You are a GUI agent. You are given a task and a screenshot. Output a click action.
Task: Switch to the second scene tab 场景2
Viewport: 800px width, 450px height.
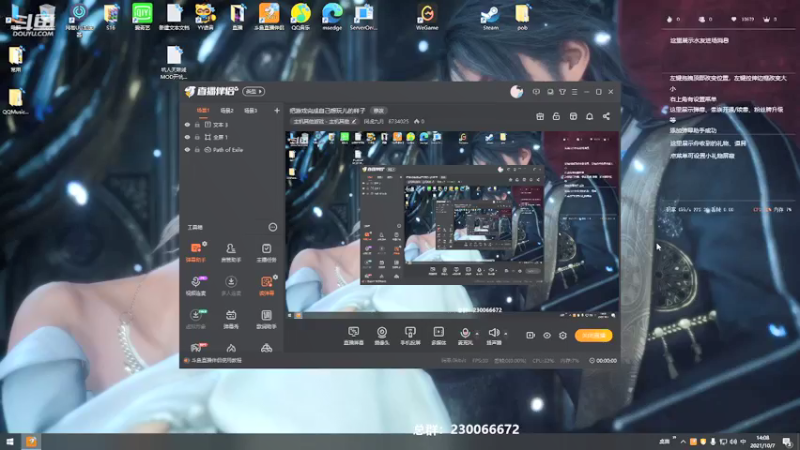tap(227, 111)
